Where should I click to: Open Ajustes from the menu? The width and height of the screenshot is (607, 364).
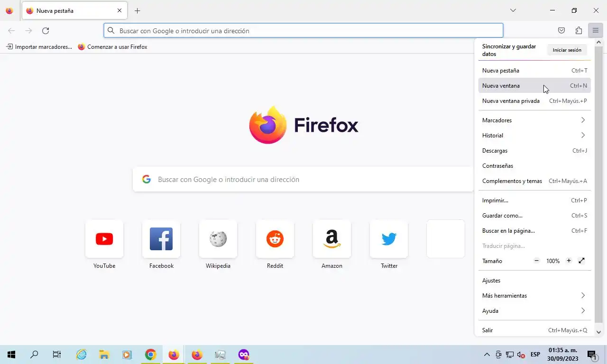(x=534, y=281)
